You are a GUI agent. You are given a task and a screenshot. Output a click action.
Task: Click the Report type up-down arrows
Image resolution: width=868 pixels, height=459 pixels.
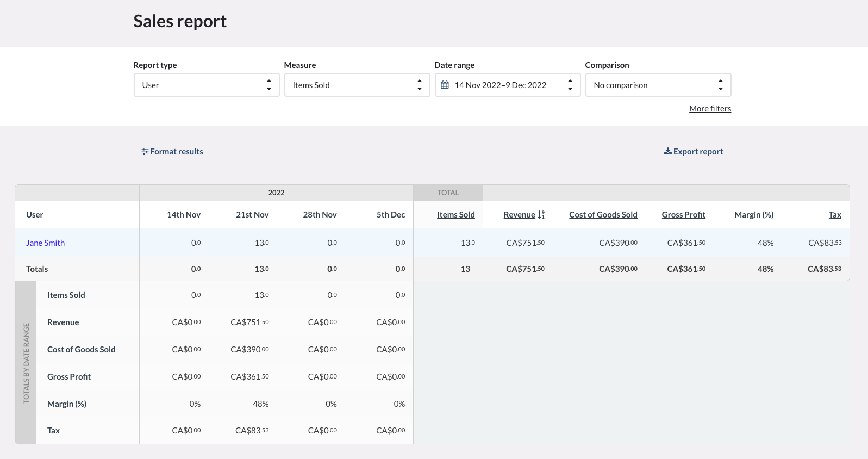pyautogui.click(x=268, y=85)
